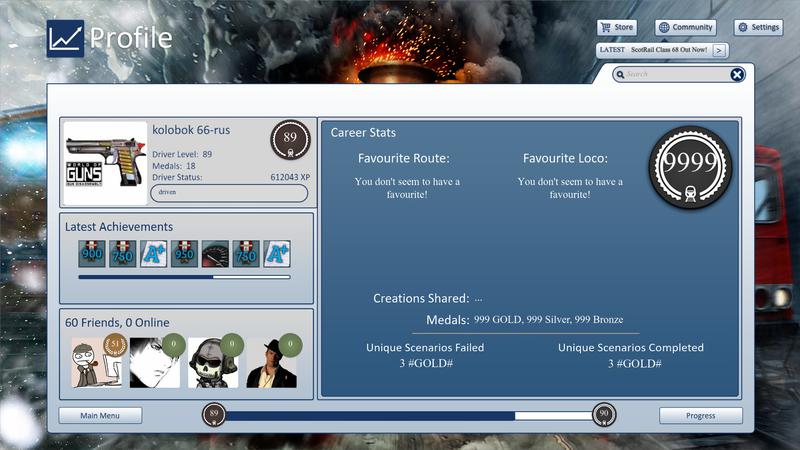Open the skull mask soldier friend avatar

click(x=213, y=362)
